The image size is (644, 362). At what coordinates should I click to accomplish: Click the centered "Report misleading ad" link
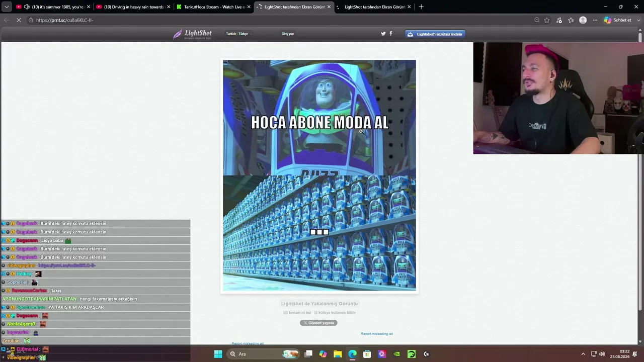(x=377, y=334)
